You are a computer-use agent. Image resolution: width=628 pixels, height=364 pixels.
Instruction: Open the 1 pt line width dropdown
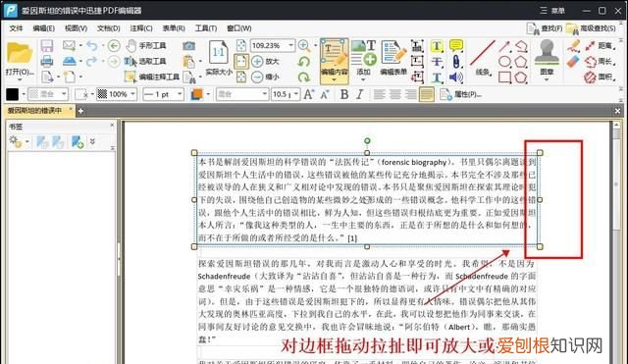click(180, 94)
